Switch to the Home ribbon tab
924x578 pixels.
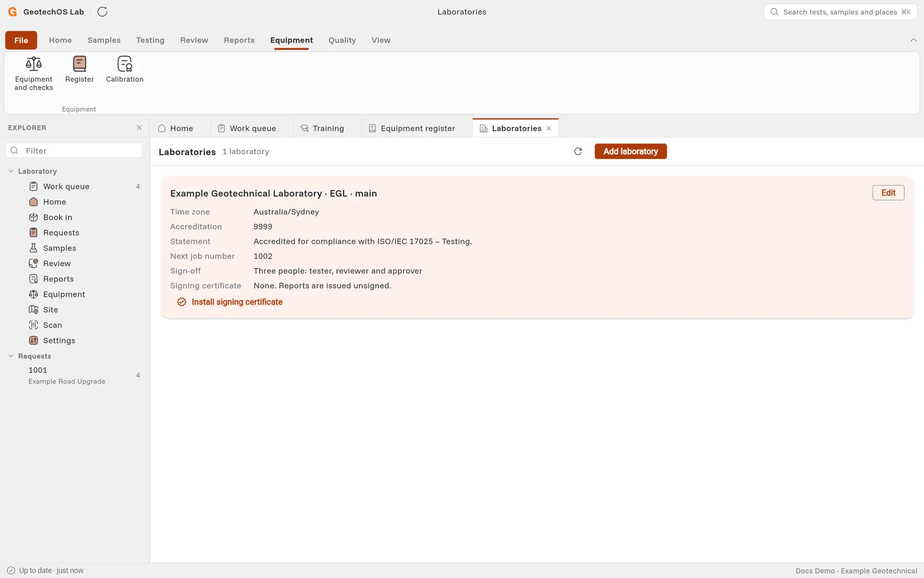[x=61, y=40]
